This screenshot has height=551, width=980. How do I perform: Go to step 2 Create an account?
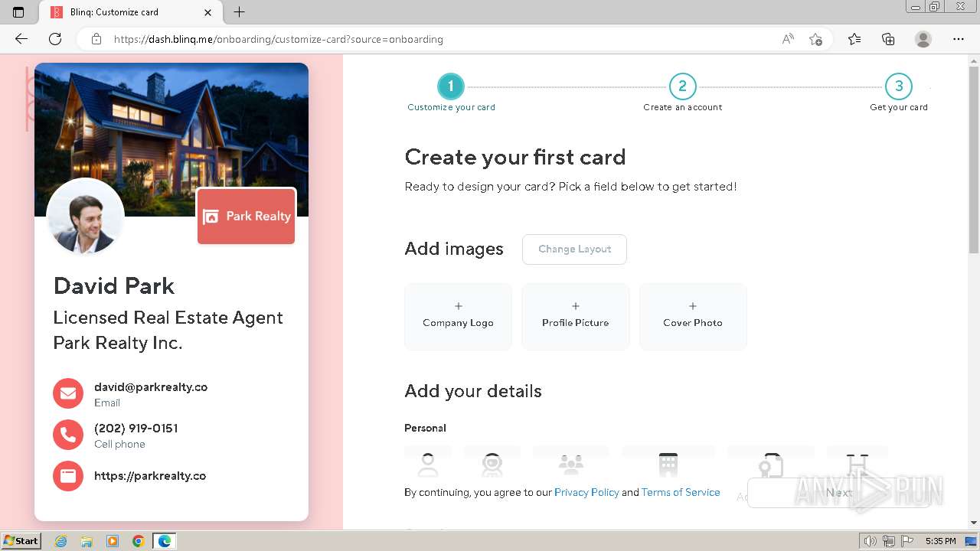682,86
